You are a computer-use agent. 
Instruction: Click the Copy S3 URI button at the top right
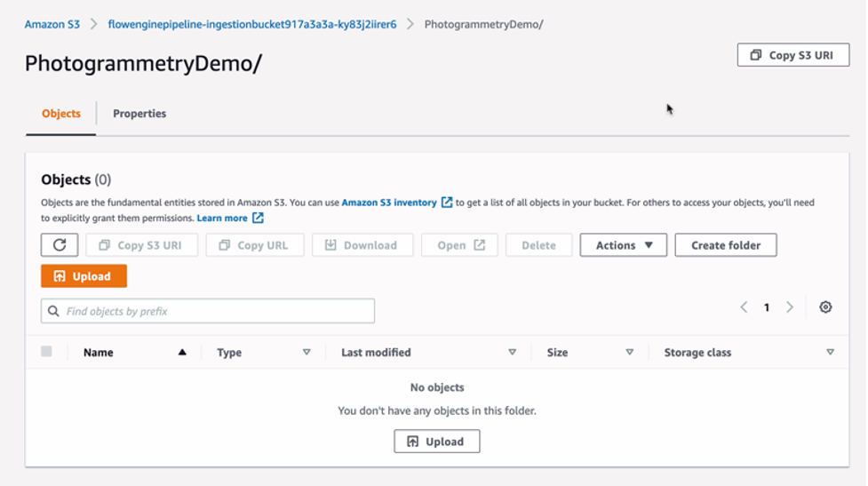point(793,55)
